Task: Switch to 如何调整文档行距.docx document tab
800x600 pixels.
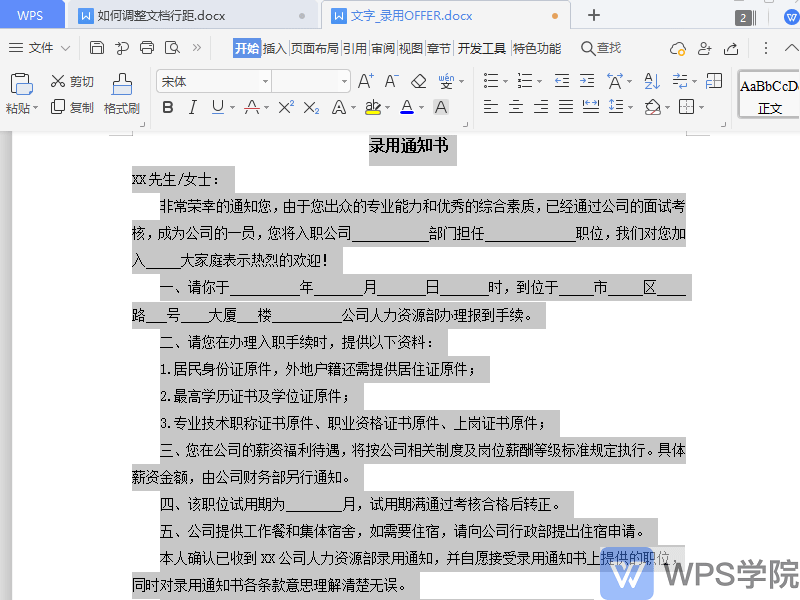Action: pyautogui.click(x=160, y=15)
